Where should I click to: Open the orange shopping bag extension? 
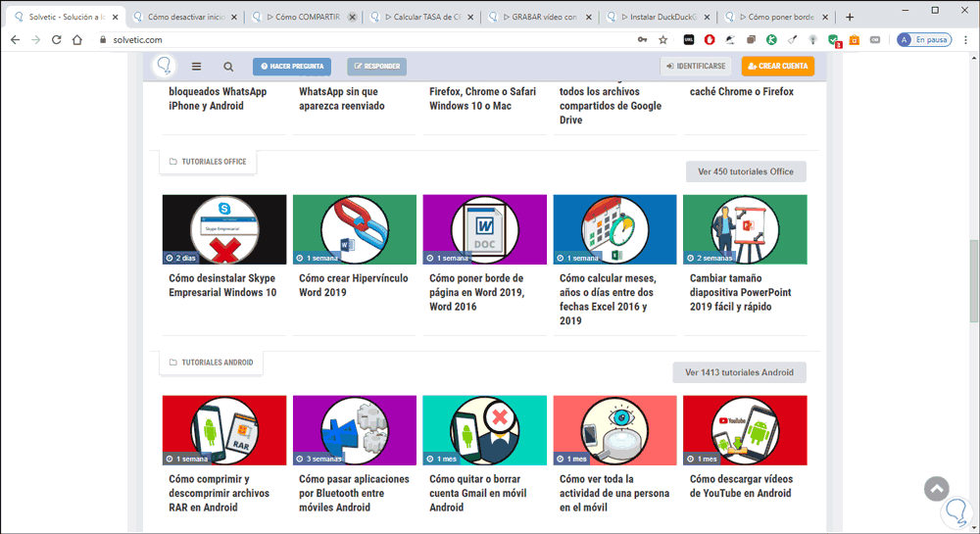855,39
